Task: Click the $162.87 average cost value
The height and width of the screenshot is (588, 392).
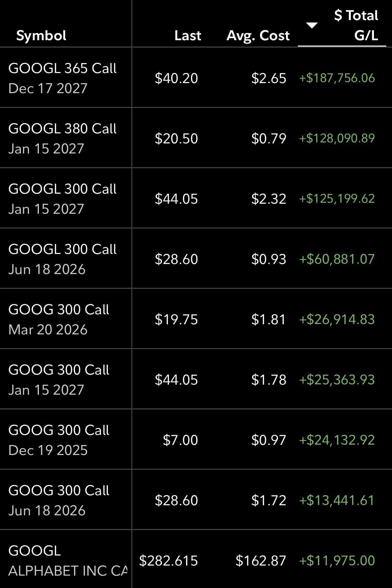Action: (x=261, y=561)
